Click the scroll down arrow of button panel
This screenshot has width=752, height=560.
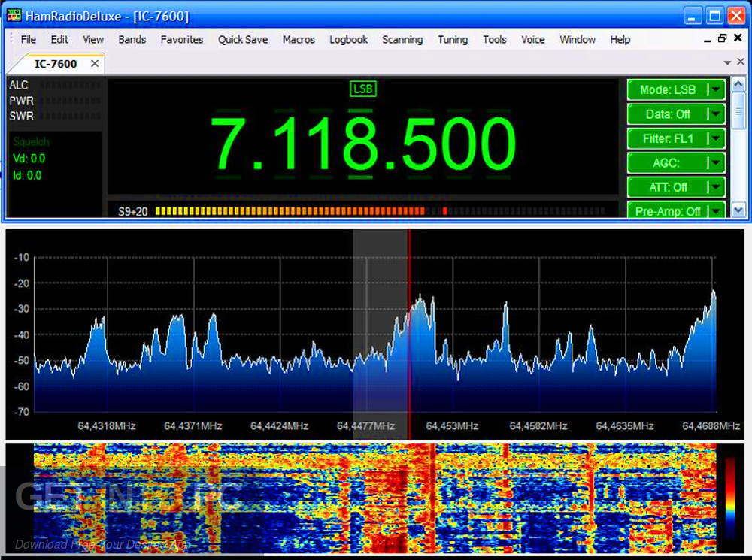point(738,210)
